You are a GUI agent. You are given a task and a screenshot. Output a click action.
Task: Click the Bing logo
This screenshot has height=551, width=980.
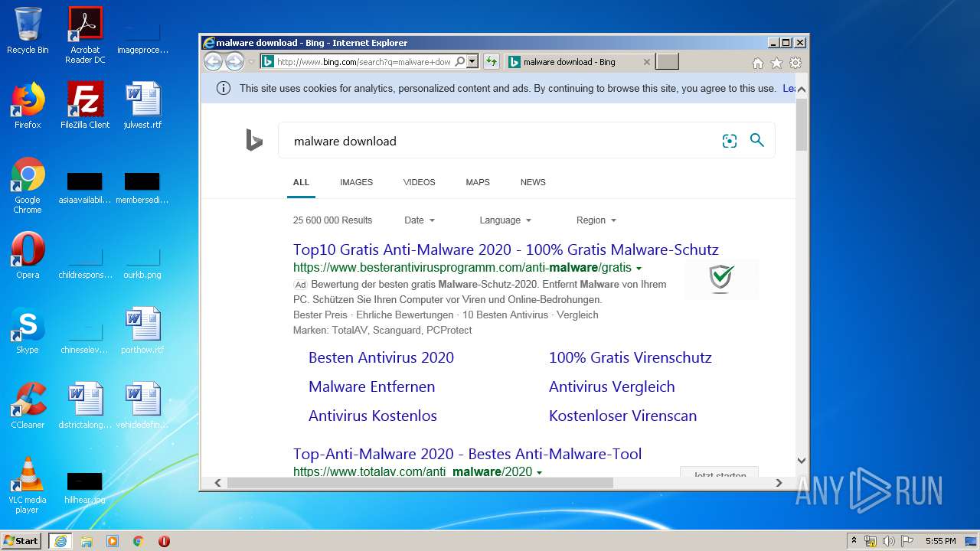(x=254, y=140)
